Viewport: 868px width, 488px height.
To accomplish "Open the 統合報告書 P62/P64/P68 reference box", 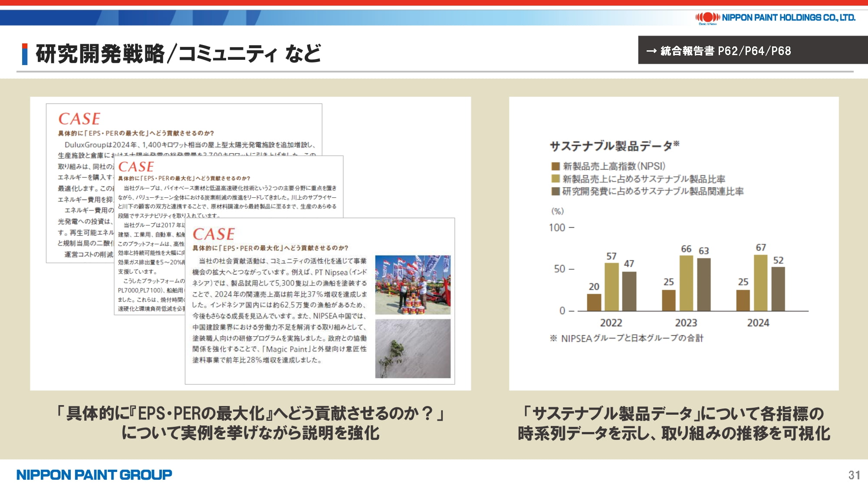I will 753,50.
